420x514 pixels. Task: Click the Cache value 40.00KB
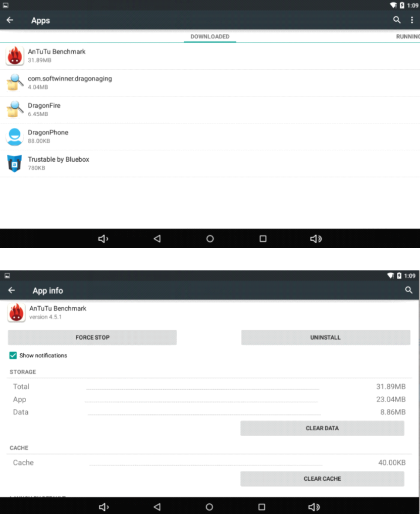[x=392, y=462]
